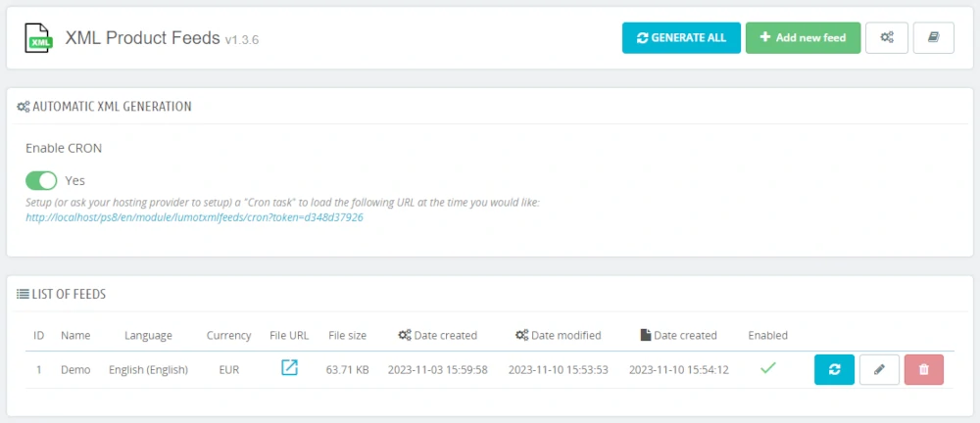Click the Date modified column header
Image resolution: width=980 pixels, height=423 pixels.
tap(559, 336)
